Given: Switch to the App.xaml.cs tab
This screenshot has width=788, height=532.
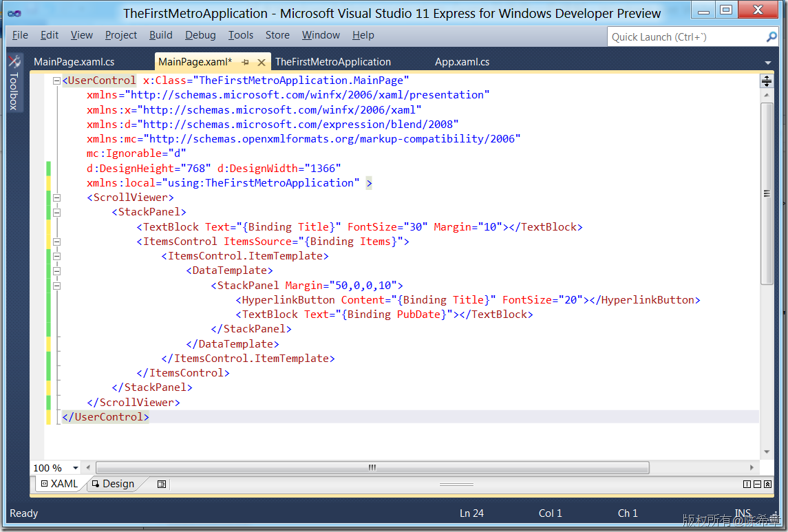Looking at the screenshot, I should pos(462,62).
